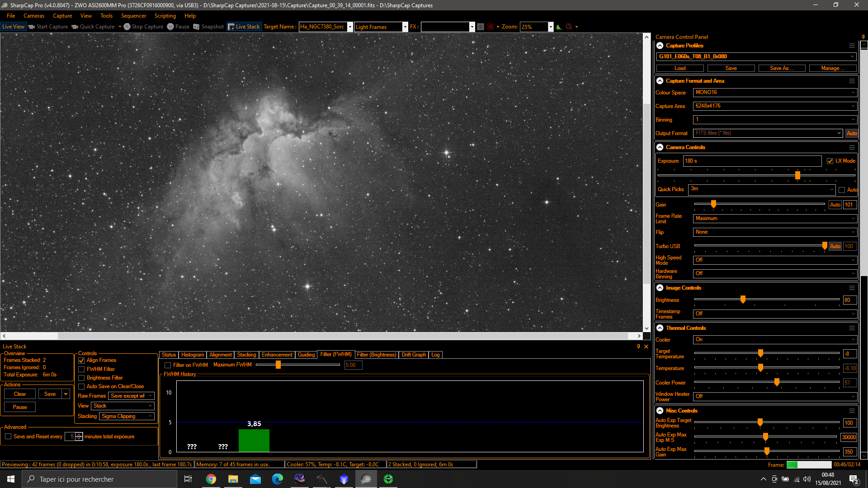The image size is (868, 488).
Task: Collapse the Thermal Controls section chevron
Action: 660,328
